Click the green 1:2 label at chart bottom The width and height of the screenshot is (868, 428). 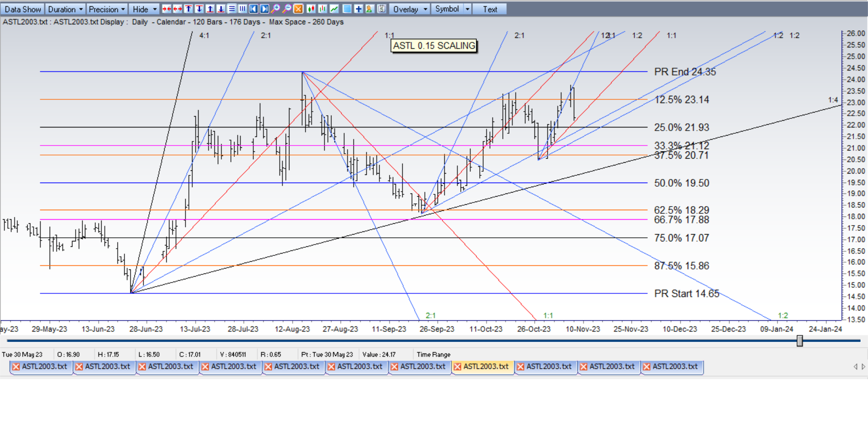(x=783, y=315)
